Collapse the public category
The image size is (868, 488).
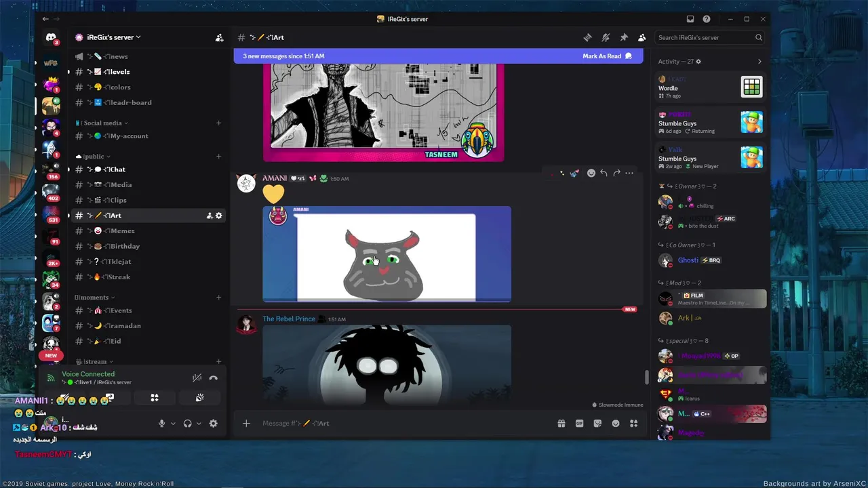coord(94,157)
